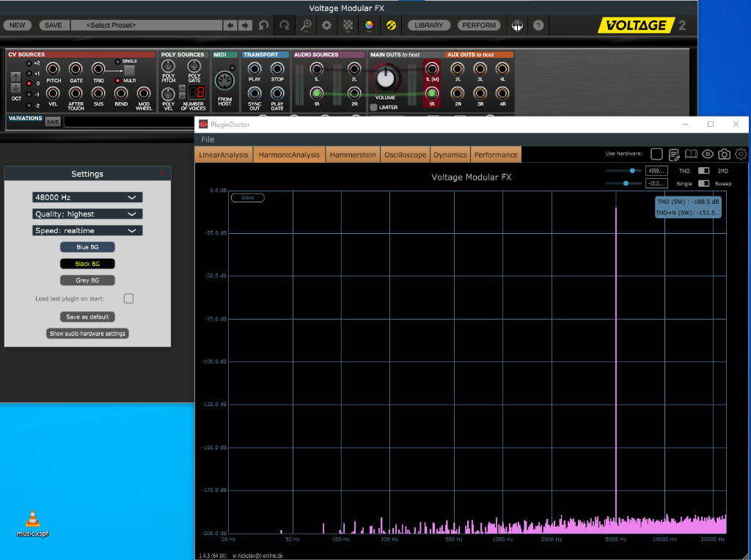Image resolution: width=751 pixels, height=560 pixels.
Task: Click the SAVE preset button in Voltage toolbar
Action: [53, 26]
